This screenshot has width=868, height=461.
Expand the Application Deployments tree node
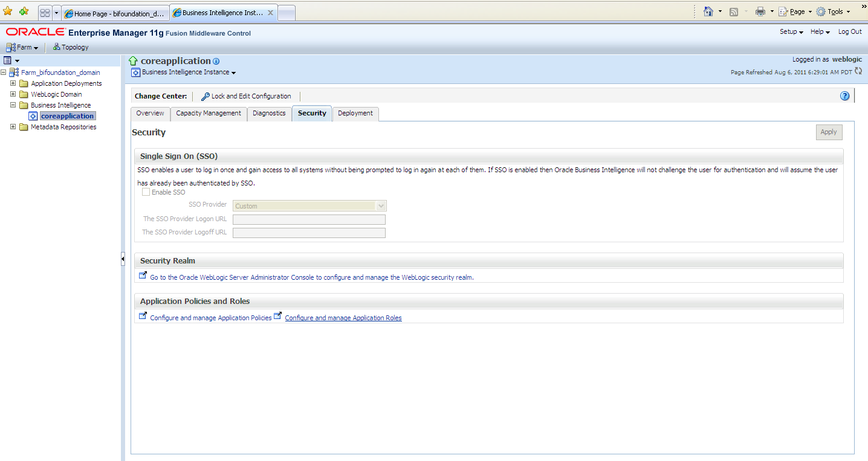click(13, 83)
